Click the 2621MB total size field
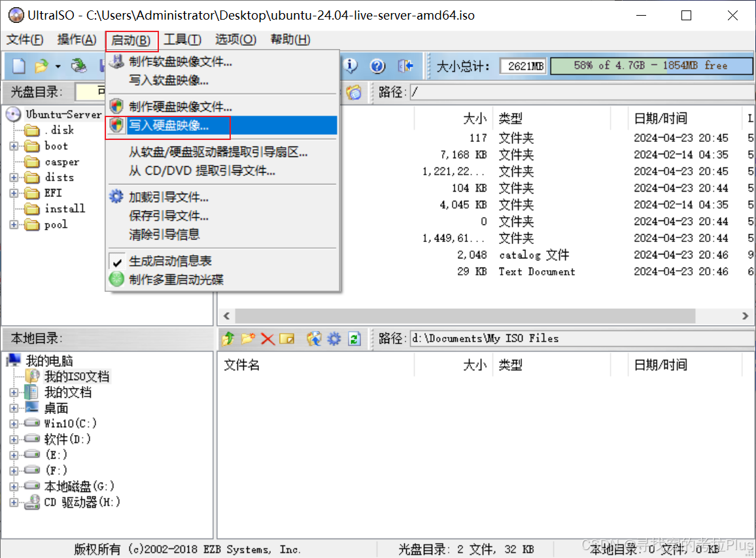Viewport: 756px width, 558px height. click(x=523, y=66)
